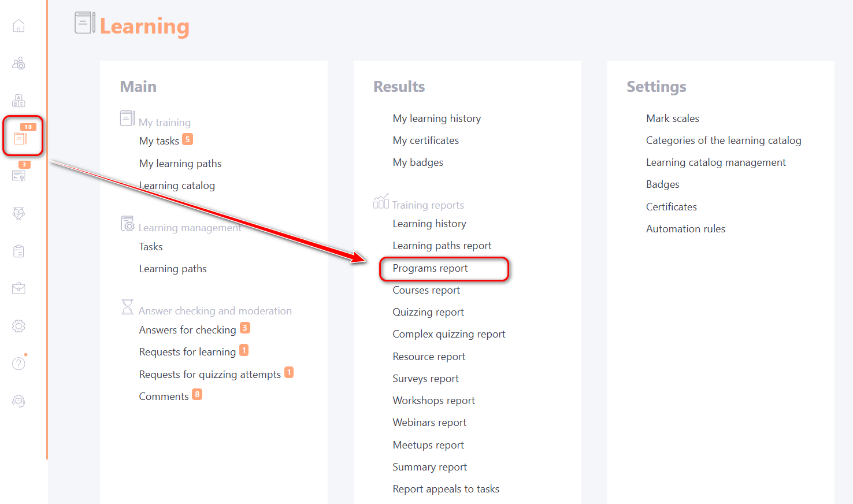The height and width of the screenshot is (504, 853).
Task: Go to My tasks
Action: click(x=159, y=141)
